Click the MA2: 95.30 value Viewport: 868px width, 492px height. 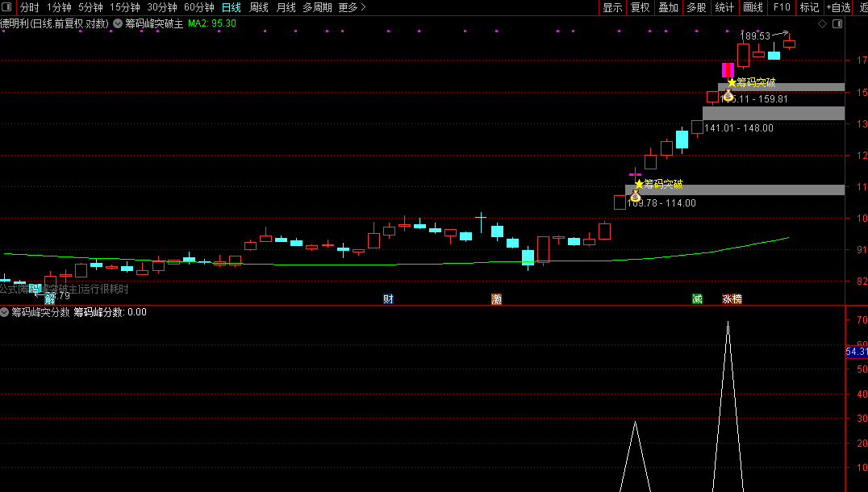point(212,23)
